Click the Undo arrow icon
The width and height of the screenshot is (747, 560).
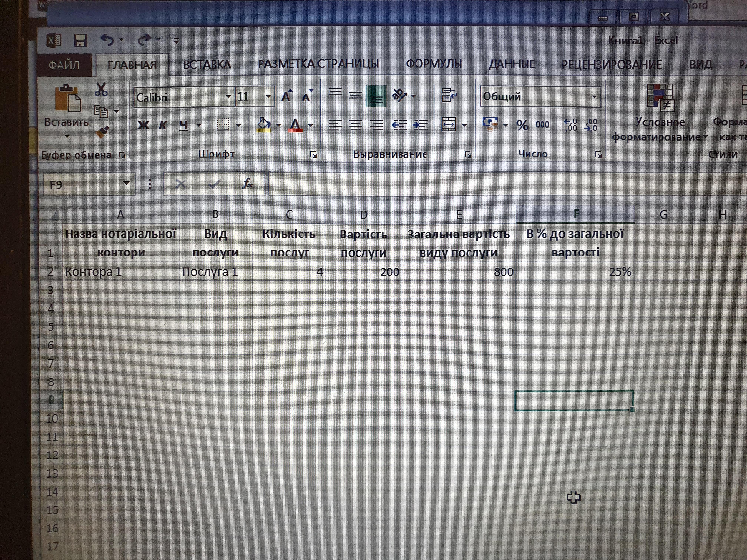point(107,40)
